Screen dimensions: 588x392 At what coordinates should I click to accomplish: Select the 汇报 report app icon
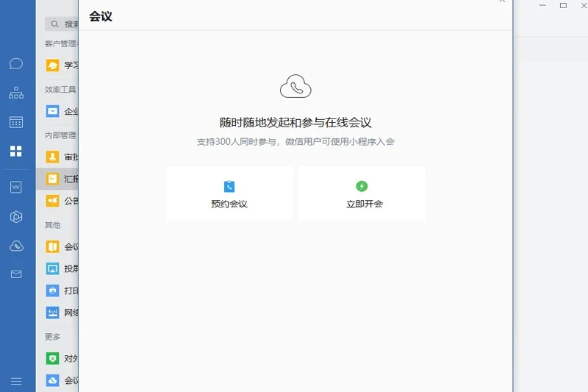point(52,179)
